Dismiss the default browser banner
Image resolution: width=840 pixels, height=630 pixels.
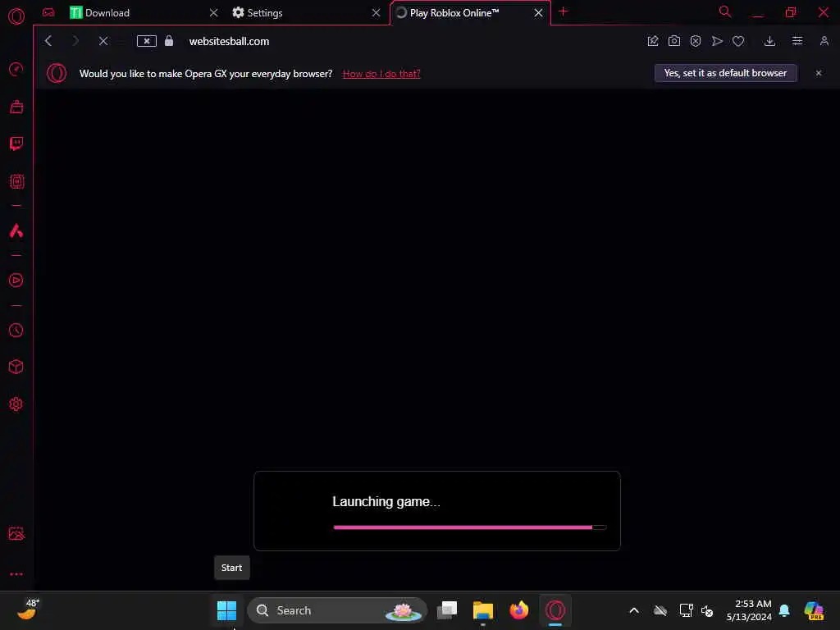[818, 73]
